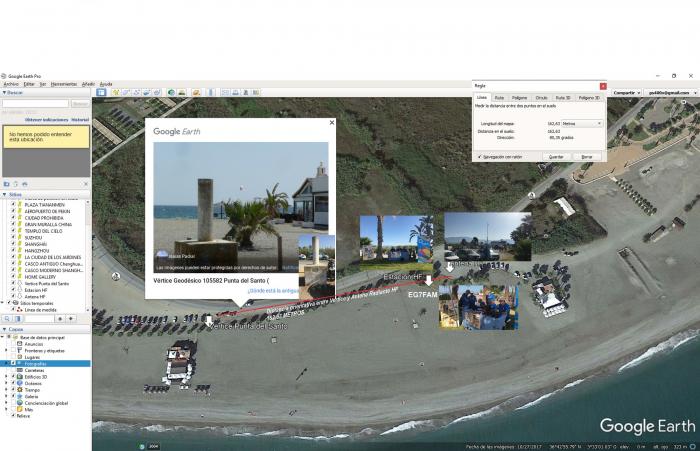Click the Vértice Punta del Santo map placemark
Screen dimensions: 700x451
coord(209,321)
